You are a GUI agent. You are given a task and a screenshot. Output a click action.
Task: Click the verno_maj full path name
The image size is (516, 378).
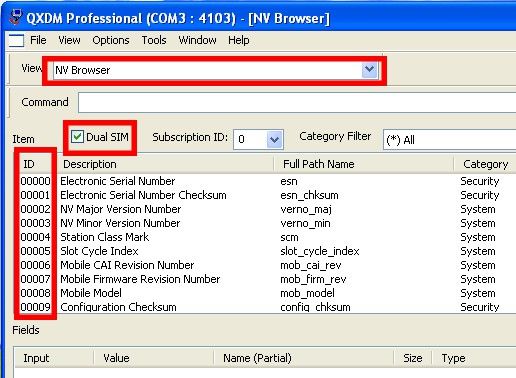306,209
